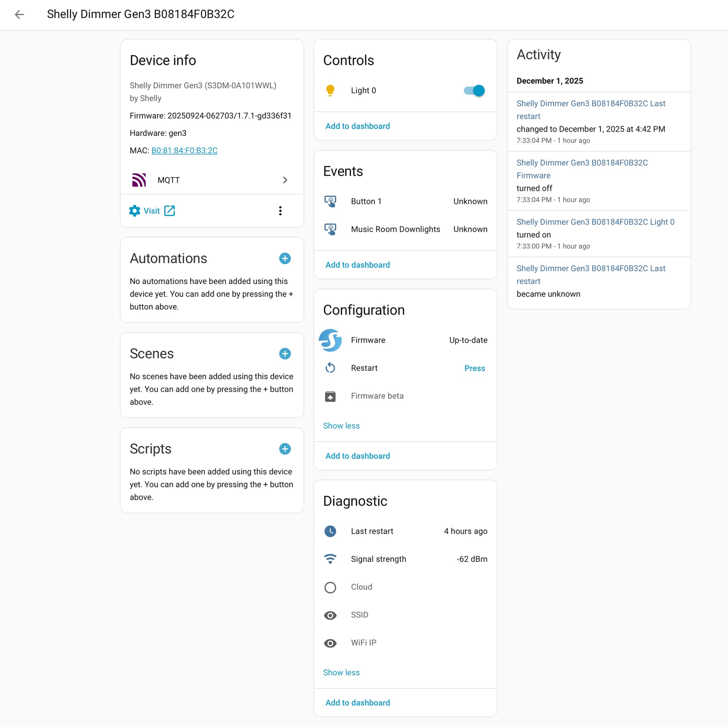728x727 pixels.
Task: Add a new script with plus icon
Action: click(x=285, y=449)
